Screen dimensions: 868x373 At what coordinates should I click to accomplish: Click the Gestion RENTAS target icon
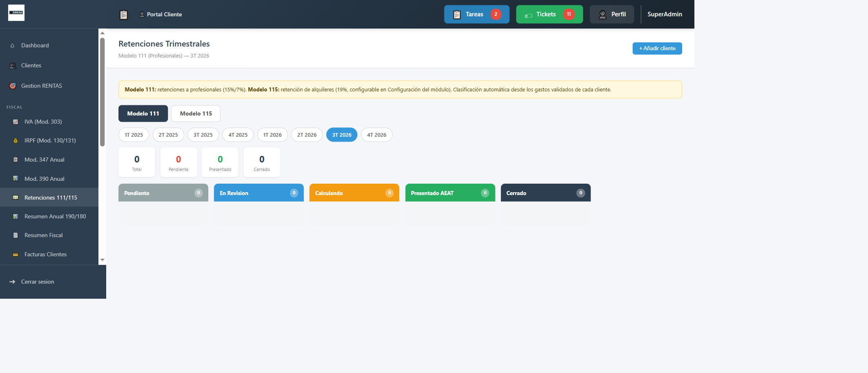tap(13, 86)
